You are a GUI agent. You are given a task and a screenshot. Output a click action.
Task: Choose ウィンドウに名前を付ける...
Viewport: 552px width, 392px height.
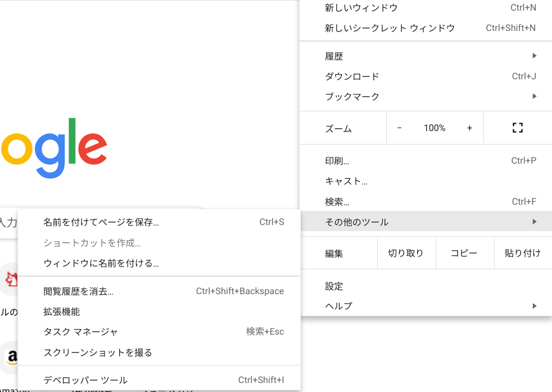pos(159,263)
